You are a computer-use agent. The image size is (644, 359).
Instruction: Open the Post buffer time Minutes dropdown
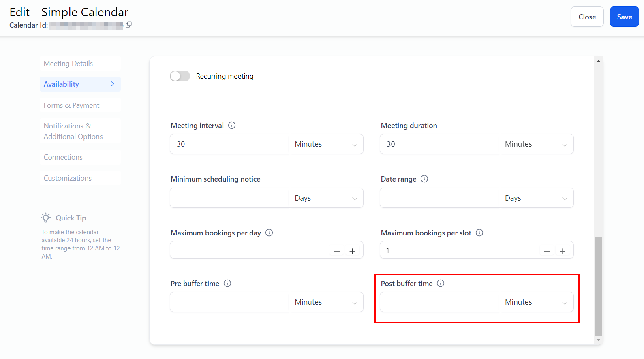pos(536,302)
